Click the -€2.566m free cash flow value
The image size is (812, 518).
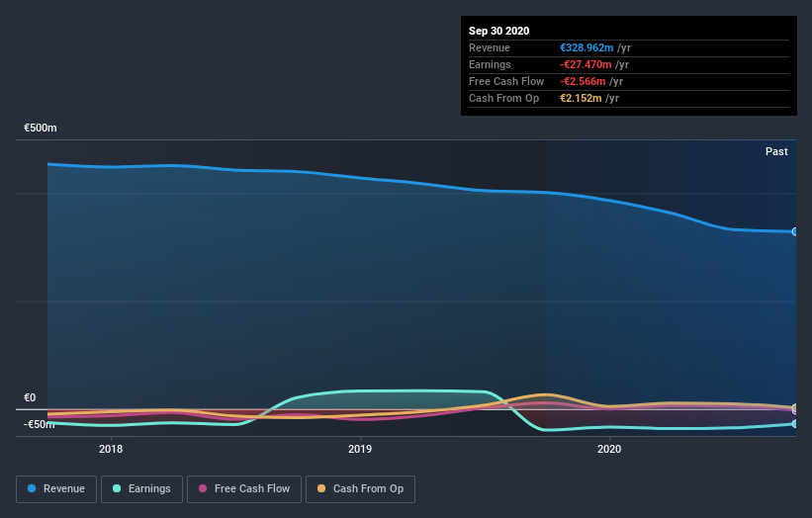click(583, 81)
